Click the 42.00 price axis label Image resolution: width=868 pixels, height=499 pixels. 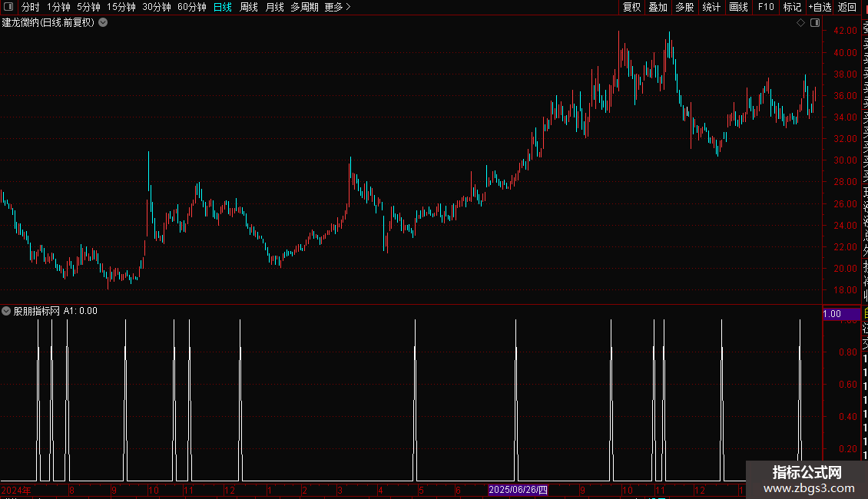[845, 31]
